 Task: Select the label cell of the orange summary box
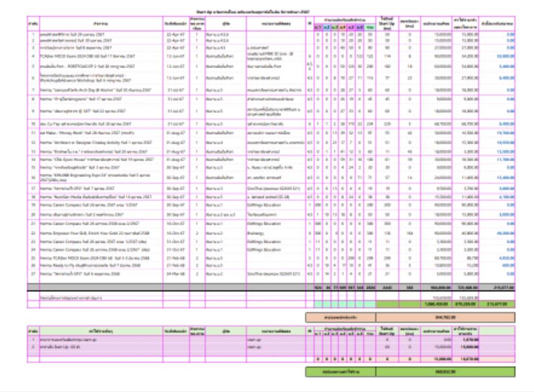(341, 317)
